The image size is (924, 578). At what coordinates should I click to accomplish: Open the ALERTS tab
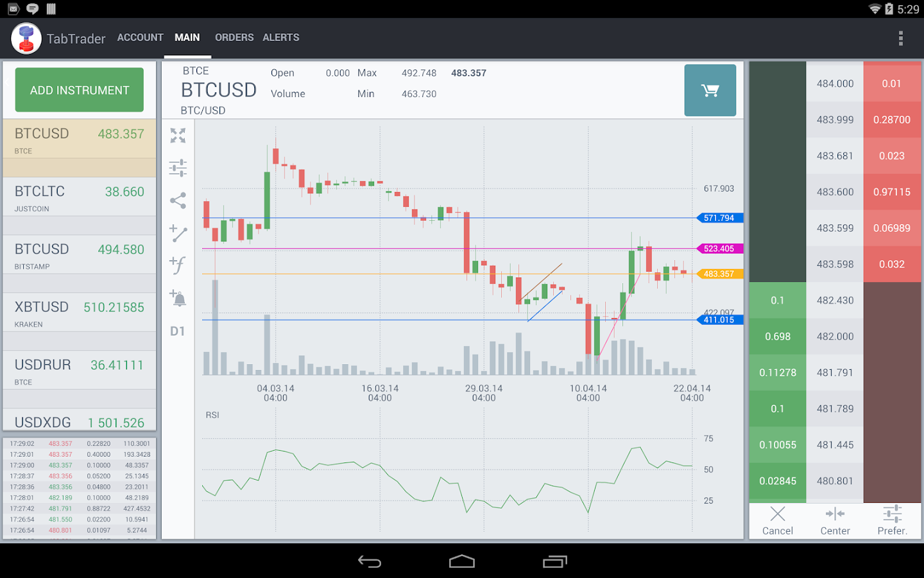click(281, 38)
